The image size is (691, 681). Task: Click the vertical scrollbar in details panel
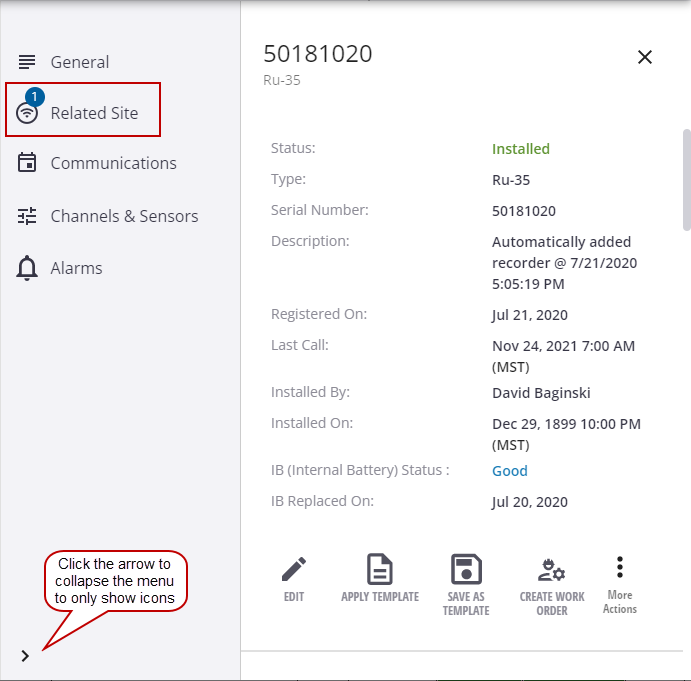point(686,180)
